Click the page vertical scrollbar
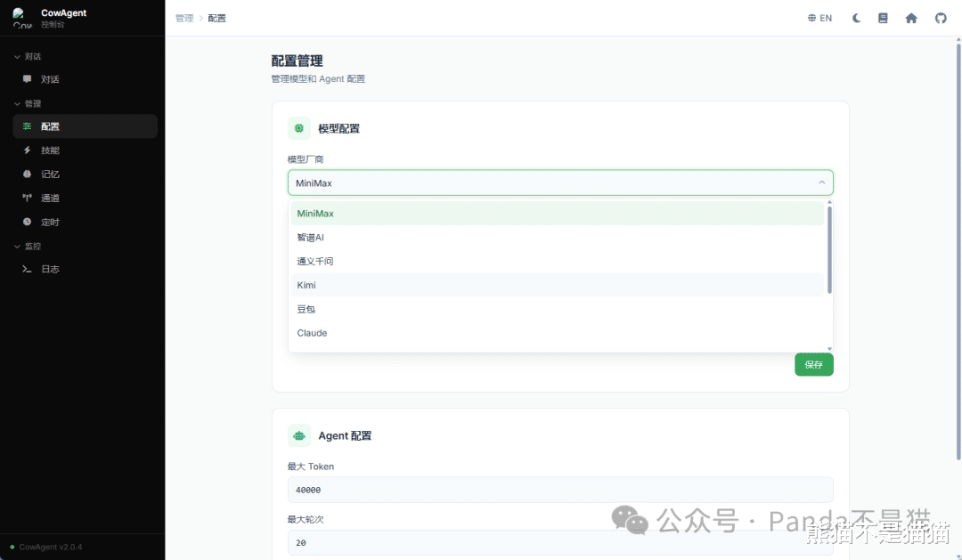 pyautogui.click(x=958, y=250)
